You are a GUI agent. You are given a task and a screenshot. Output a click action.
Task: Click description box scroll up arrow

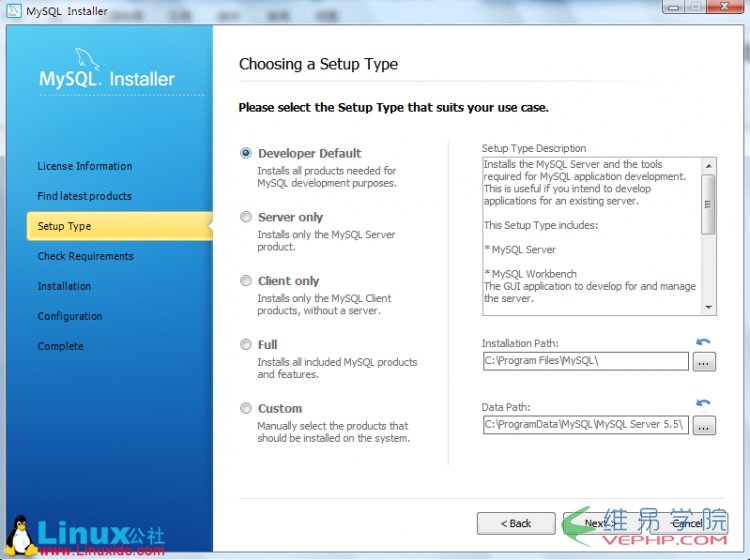(x=708, y=165)
